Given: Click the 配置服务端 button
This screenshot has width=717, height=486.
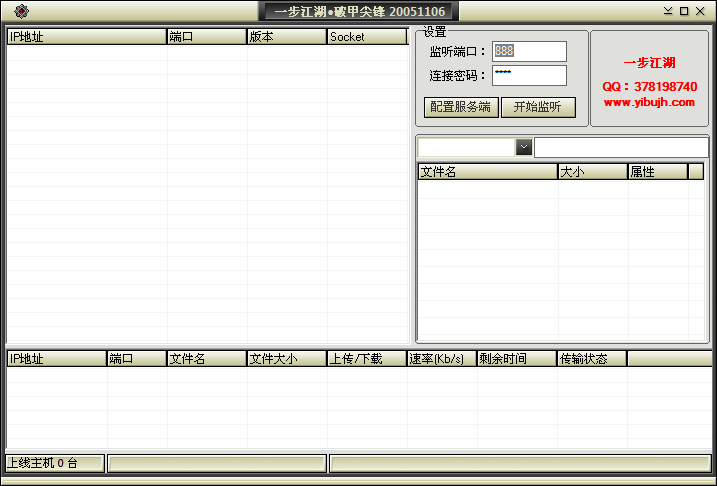Looking at the screenshot, I should pos(460,107).
